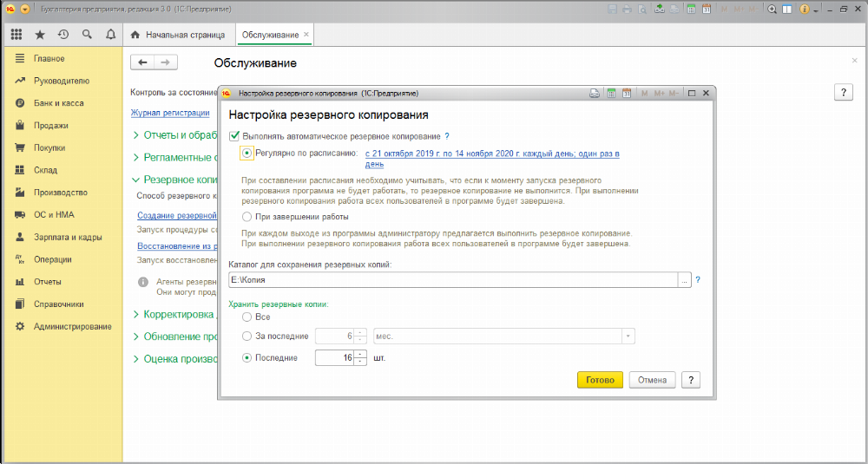Click help mark next to automatic backup checkbox
This screenshot has height=464, width=868.
pos(447,136)
